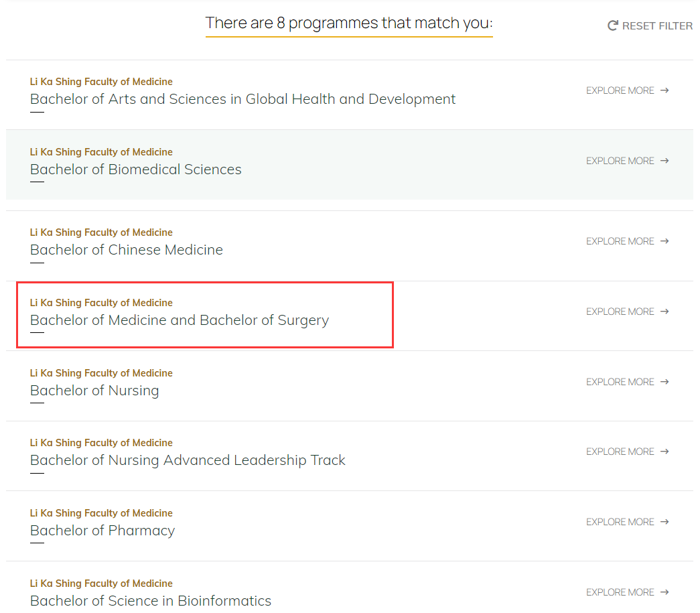Open Bachelor of Chinese Medicine programme
The image size is (700, 613).
point(127,250)
